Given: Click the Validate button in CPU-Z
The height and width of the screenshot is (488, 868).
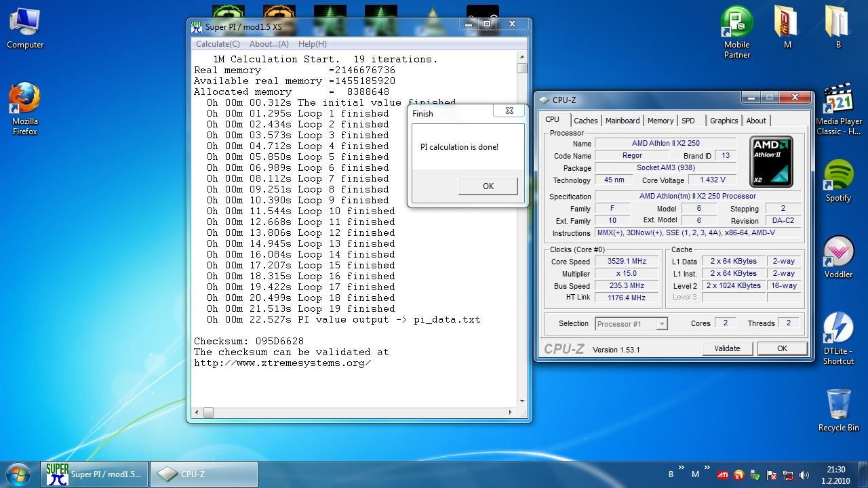Looking at the screenshot, I should pos(727,348).
